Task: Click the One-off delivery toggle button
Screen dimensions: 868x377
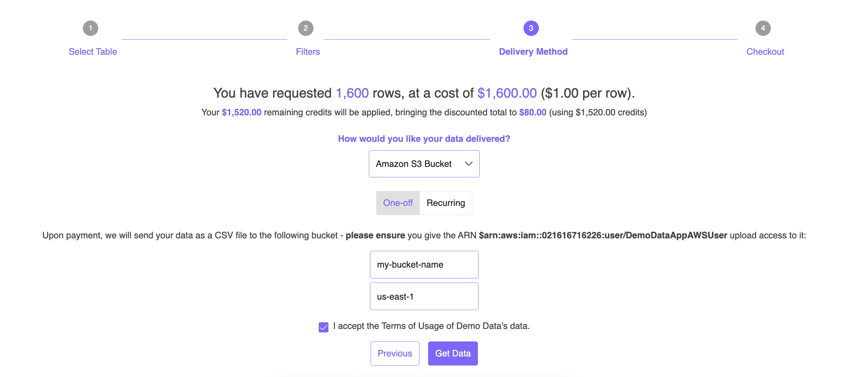Action: tap(397, 203)
